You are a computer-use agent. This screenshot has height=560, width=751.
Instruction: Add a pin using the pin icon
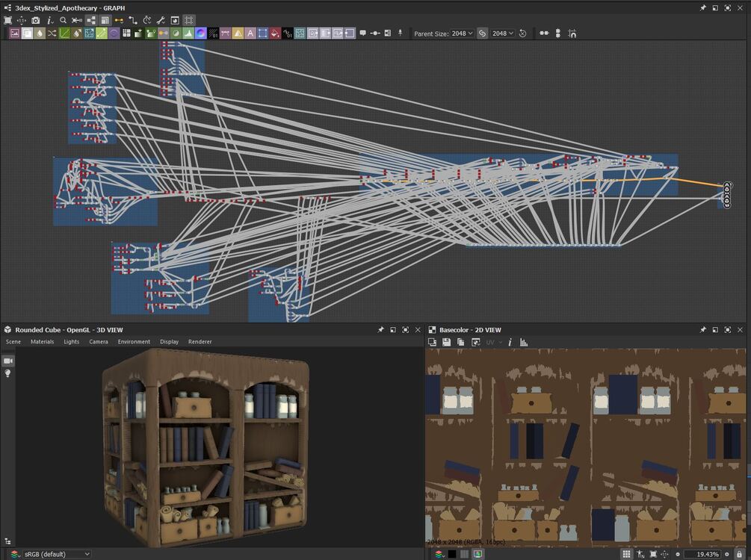[400, 33]
